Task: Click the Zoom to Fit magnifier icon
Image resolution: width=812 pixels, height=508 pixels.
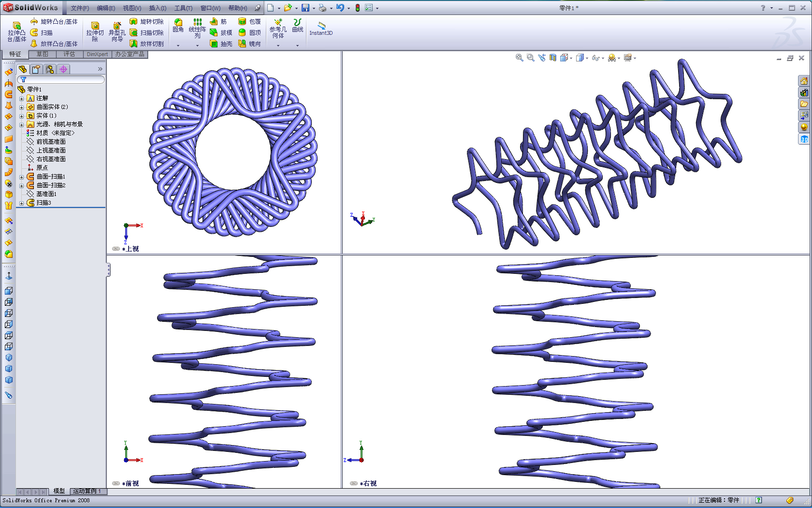Action: [x=519, y=58]
